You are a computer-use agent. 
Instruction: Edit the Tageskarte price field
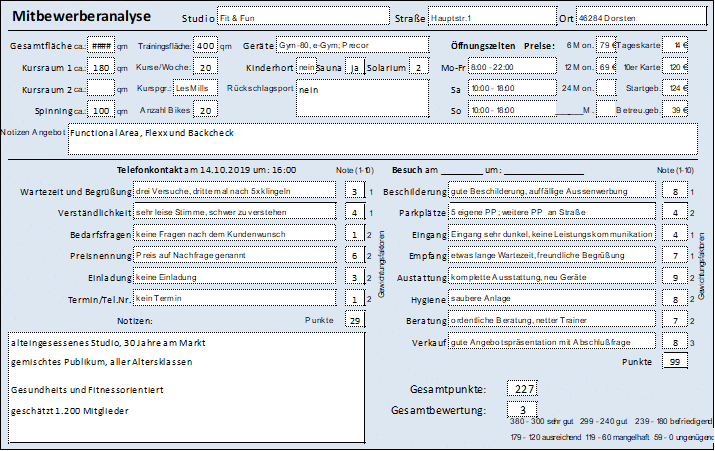click(678, 46)
